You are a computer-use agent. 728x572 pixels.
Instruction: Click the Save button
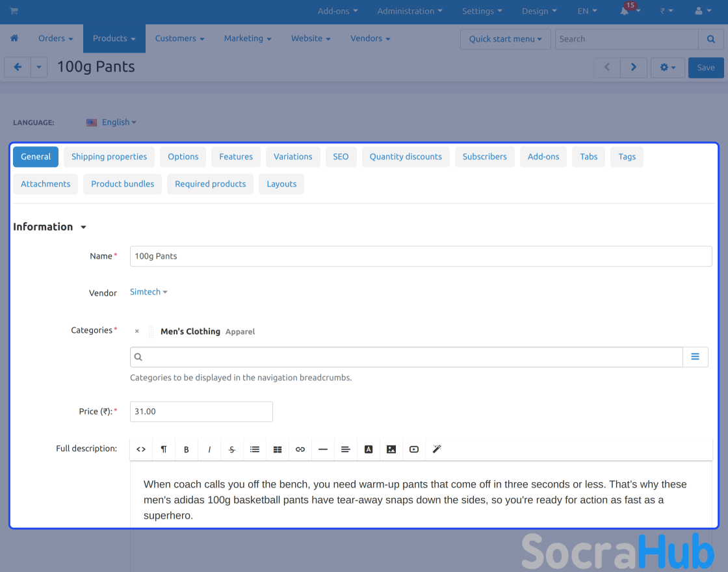[705, 68]
